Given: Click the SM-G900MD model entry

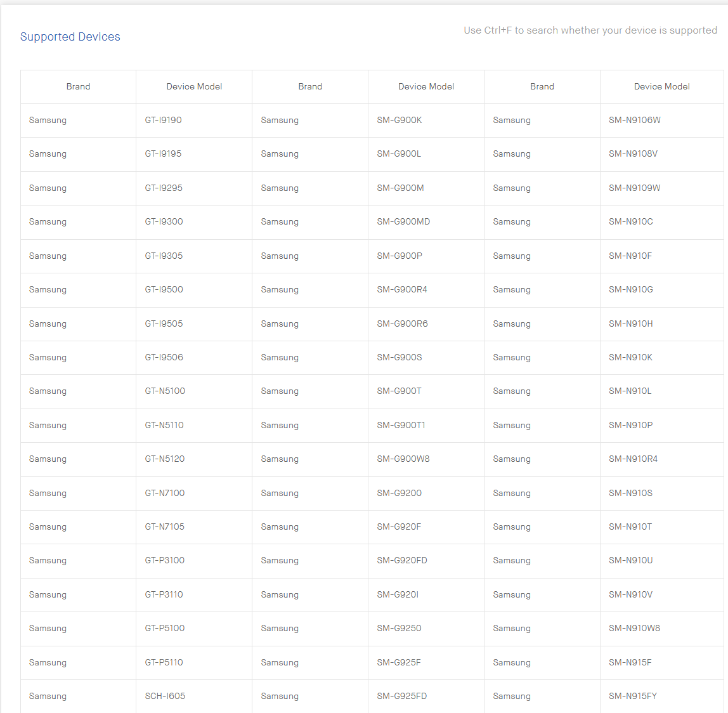Looking at the screenshot, I should click(403, 221).
